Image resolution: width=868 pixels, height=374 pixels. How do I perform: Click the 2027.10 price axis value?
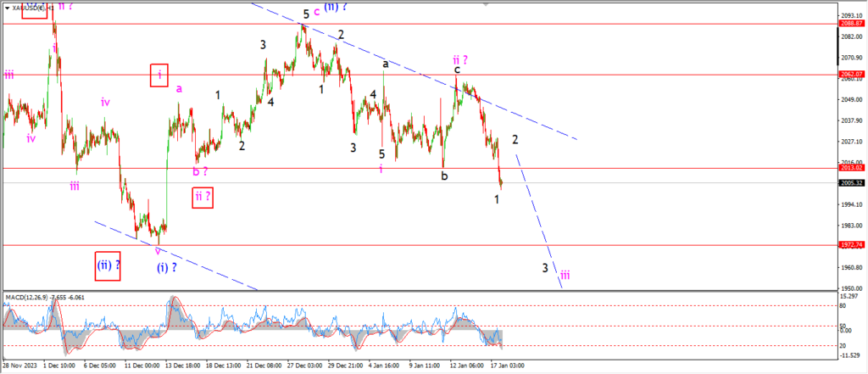point(853,142)
